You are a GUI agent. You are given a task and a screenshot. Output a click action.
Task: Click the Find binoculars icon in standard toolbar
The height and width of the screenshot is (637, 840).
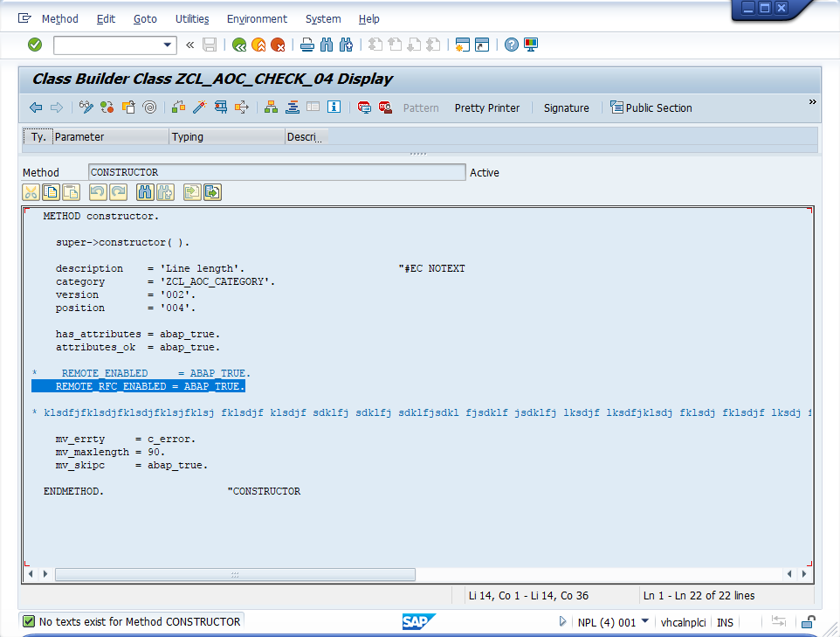327,45
